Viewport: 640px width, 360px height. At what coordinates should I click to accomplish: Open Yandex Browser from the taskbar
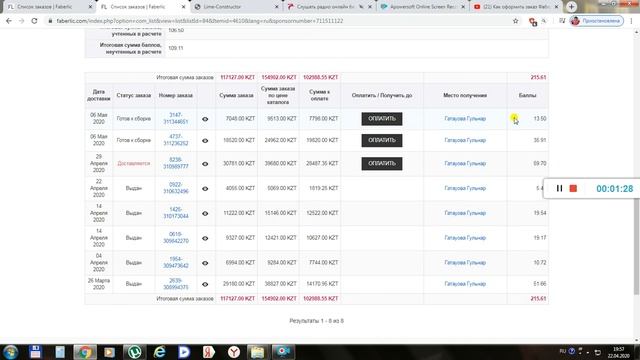(234, 352)
